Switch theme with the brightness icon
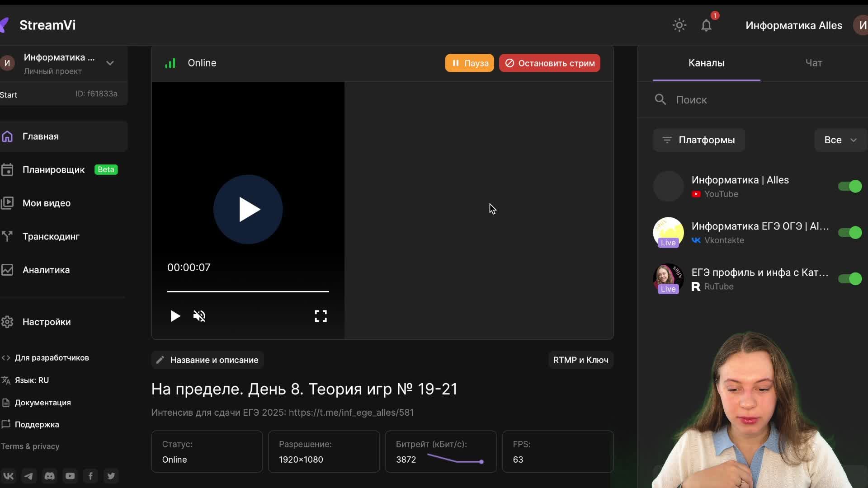The width and height of the screenshot is (868, 488). pyautogui.click(x=679, y=25)
